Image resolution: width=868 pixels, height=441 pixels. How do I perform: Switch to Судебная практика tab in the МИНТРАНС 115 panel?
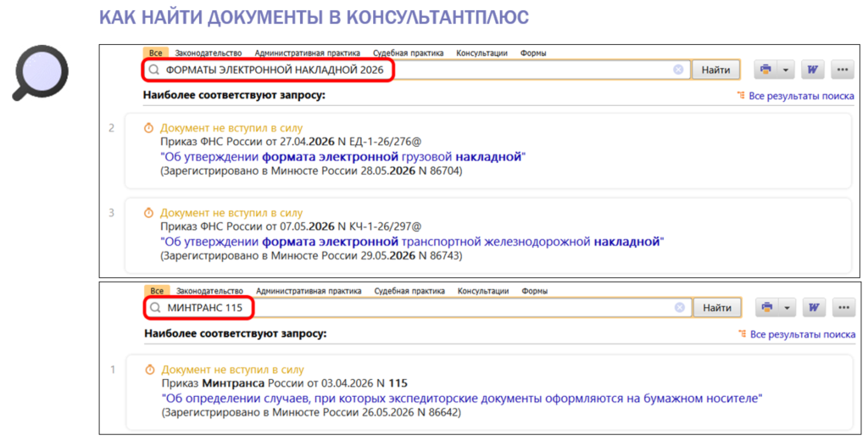pyautogui.click(x=409, y=291)
